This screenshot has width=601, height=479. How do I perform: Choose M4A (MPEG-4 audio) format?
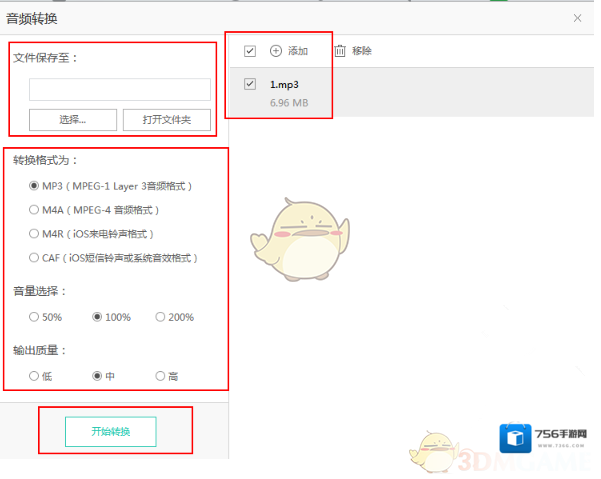[x=34, y=210]
